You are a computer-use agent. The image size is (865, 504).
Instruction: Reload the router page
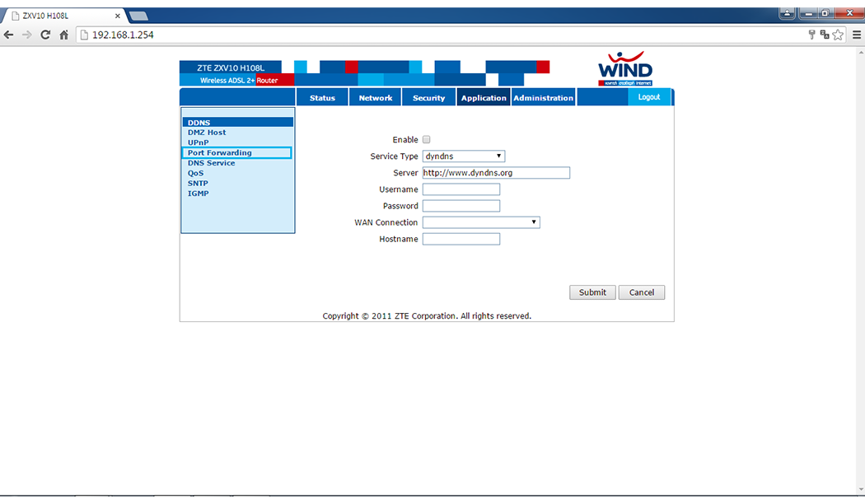[x=45, y=35]
